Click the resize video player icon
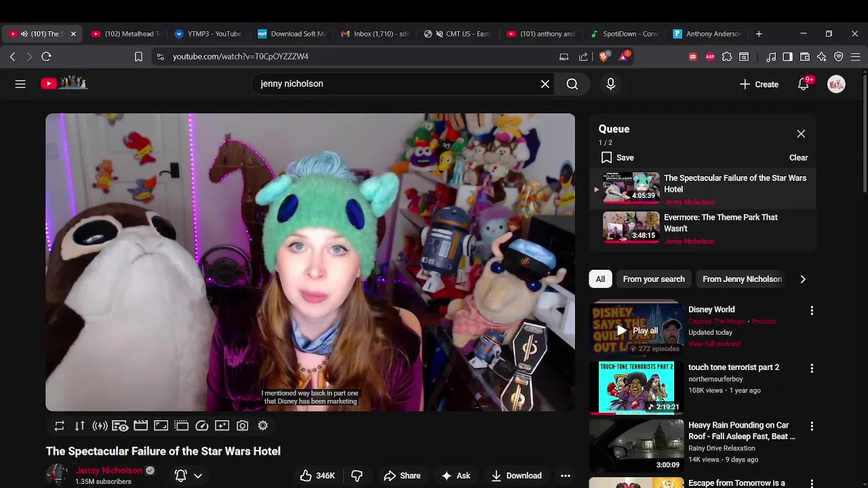The width and height of the screenshot is (868, 488). click(x=161, y=426)
